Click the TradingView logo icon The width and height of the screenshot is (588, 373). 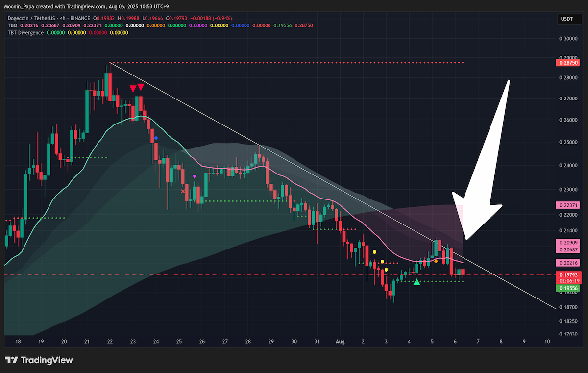[12, 361]
